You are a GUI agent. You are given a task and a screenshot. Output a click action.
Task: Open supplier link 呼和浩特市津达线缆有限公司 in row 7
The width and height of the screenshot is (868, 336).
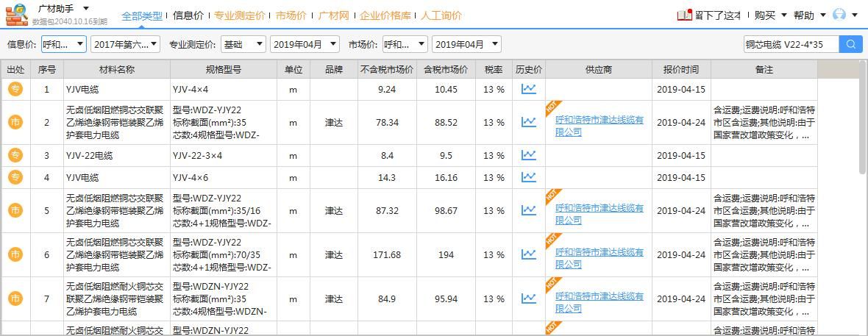tap(600, 302)
